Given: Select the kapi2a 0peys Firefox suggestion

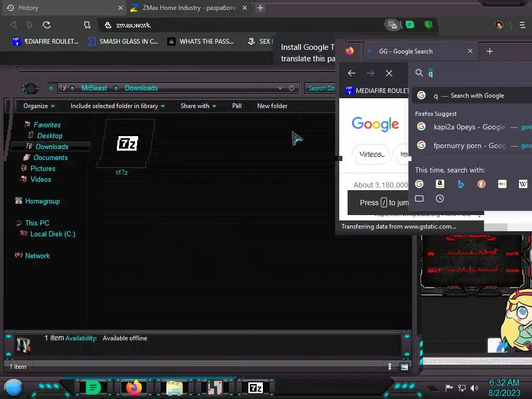Looking at the screenshot, I should point(472,127).
